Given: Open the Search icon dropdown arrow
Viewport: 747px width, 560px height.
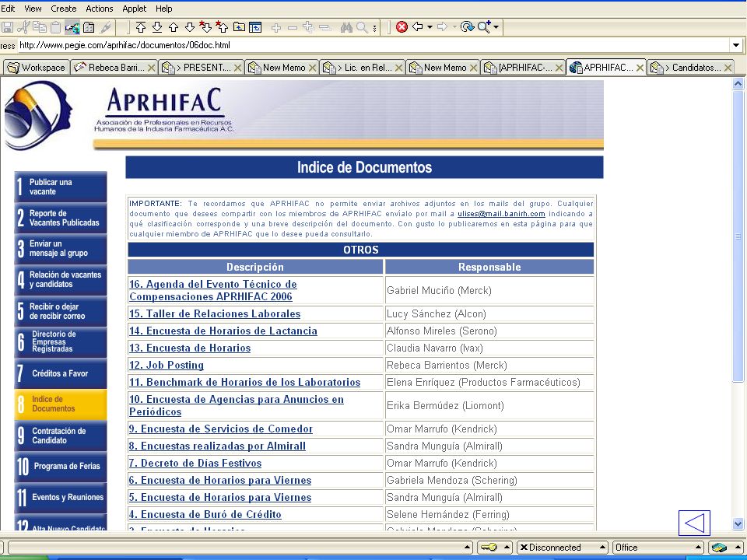Looking at the screenshot, I should (x=496, y=27).
